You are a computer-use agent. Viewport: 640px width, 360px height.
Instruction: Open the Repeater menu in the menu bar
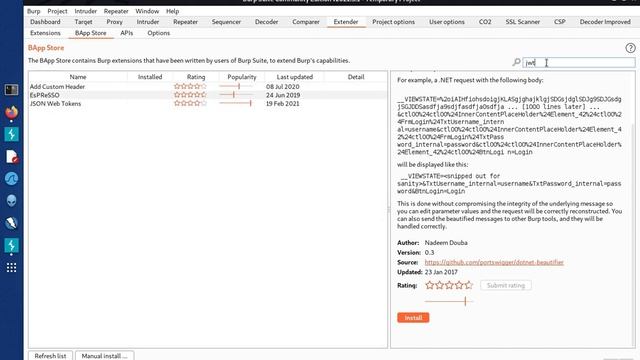coord(116,11)
